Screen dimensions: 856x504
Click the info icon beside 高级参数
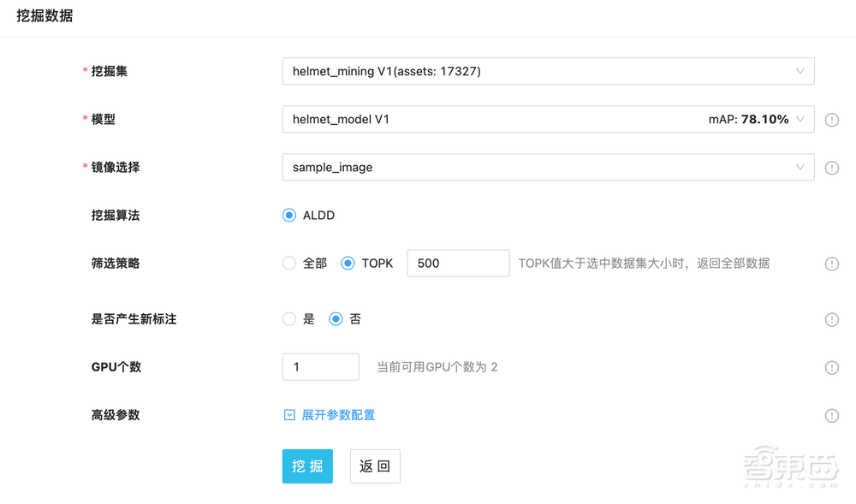[831, 416]
